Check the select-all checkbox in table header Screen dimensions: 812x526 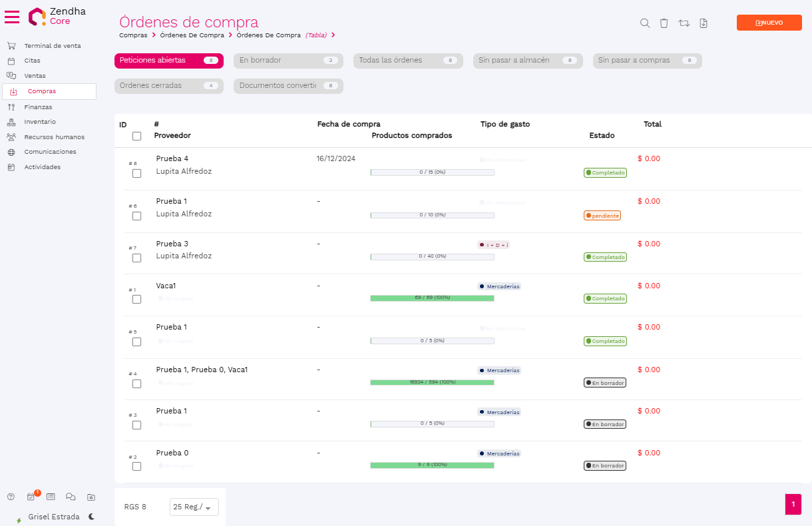tap(136, 136)
